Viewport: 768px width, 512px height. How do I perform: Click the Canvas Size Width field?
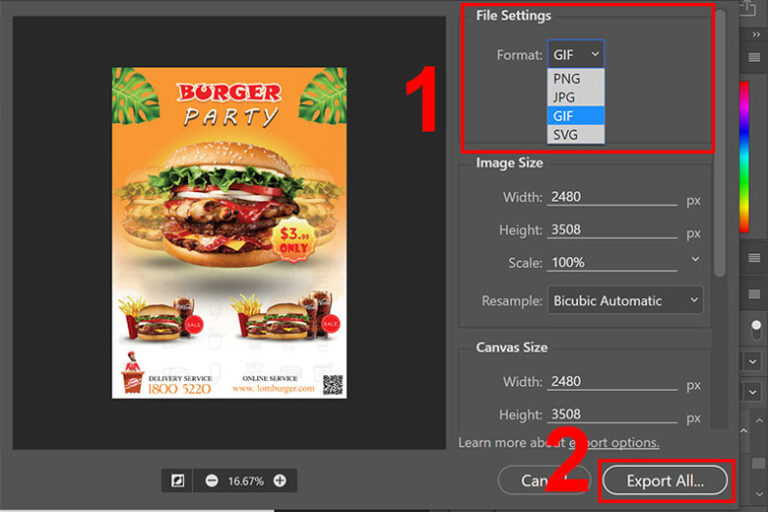(x=612, y=382)
